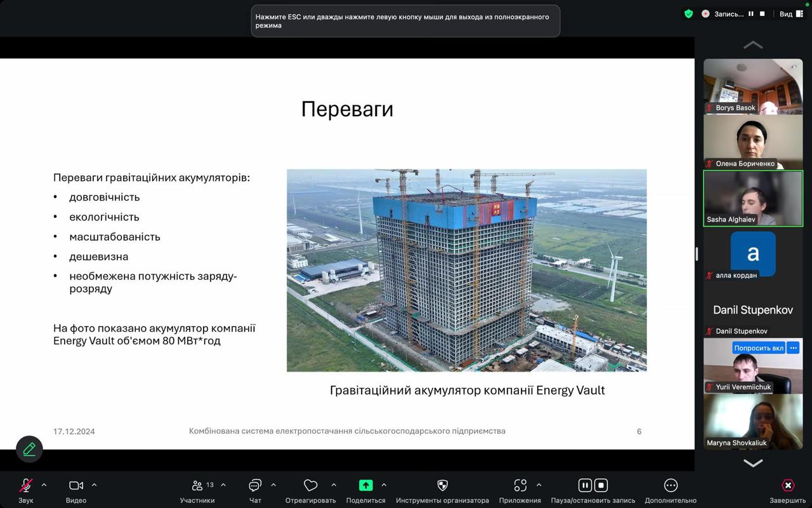The image size is (812, 508).
Task: Open video options arrow next to Видео
Action: [x=94, y=485]
